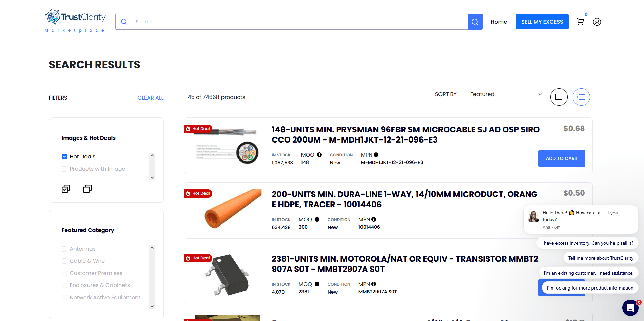Check the Customer Premises category filter
This screenshot has height=321, width=644.
coord(64,273)
